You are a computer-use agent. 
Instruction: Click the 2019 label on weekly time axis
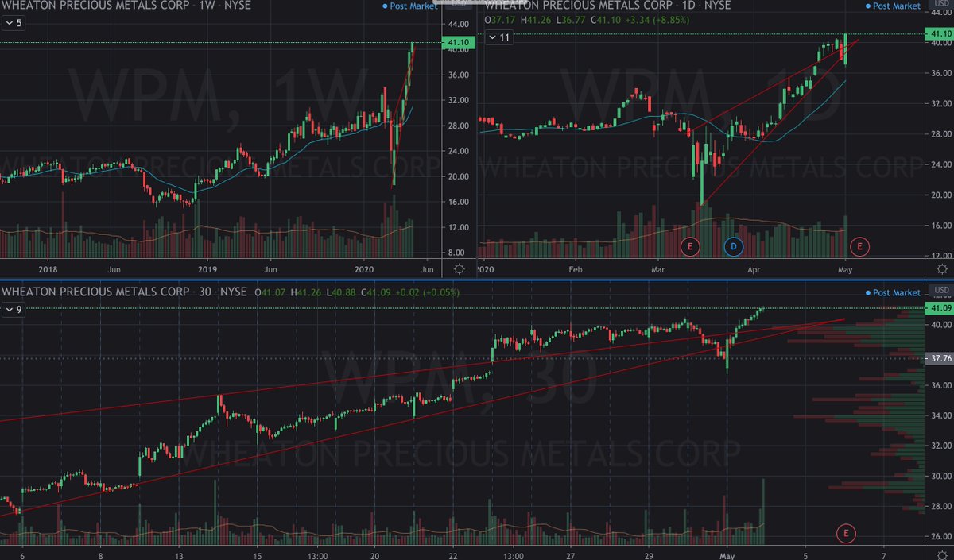[207, 269]
